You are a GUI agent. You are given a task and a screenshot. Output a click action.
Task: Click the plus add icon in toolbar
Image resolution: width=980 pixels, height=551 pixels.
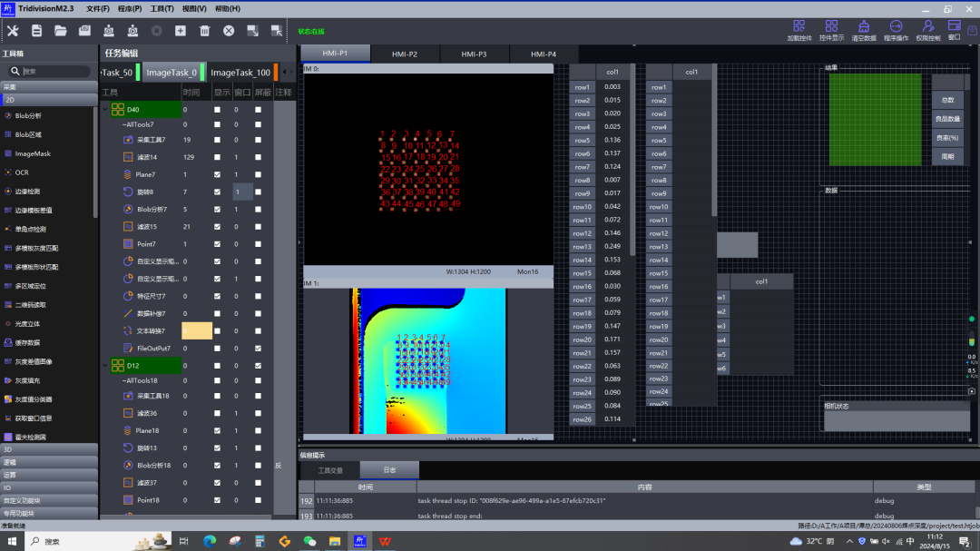coord(181,31)
